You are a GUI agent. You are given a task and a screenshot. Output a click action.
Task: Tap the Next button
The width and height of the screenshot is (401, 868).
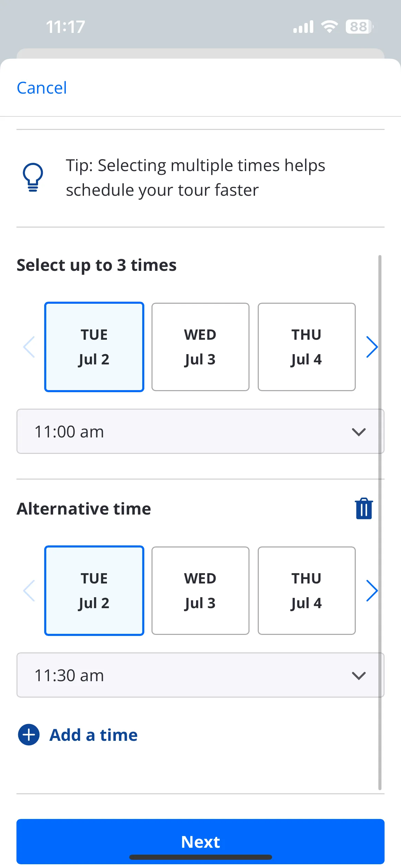(x=200, y=842)
